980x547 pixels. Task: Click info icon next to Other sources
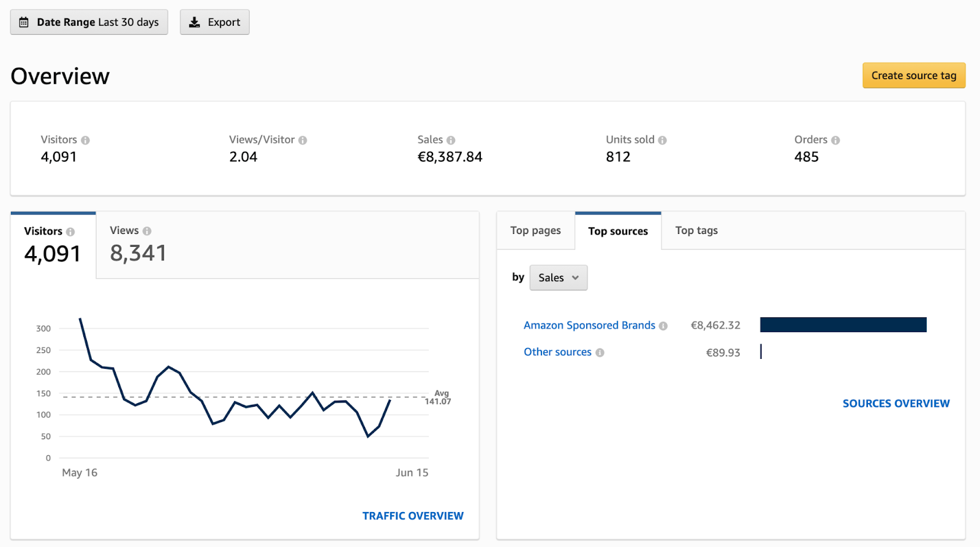click(600, 353)
